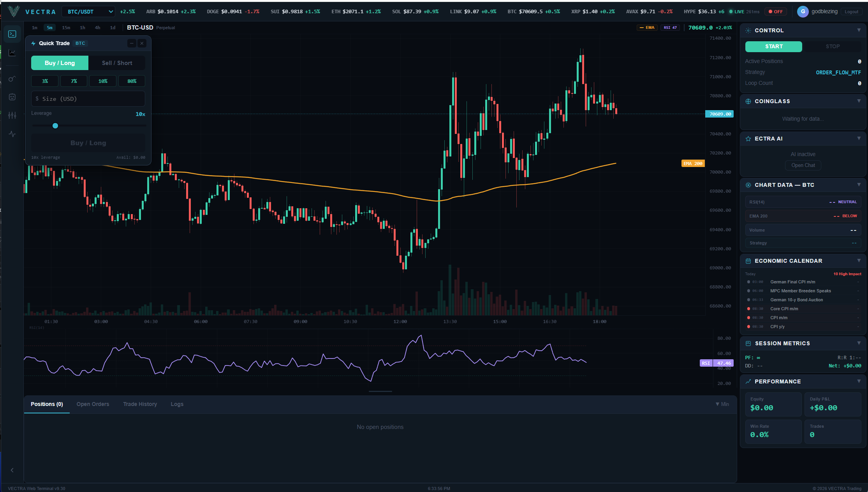Switch to the Trade History tab

(140, 404)
